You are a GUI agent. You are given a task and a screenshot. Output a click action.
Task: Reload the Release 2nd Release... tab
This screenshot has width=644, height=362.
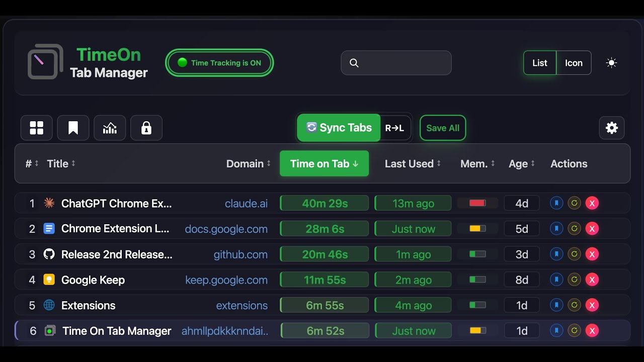(574, 254)
